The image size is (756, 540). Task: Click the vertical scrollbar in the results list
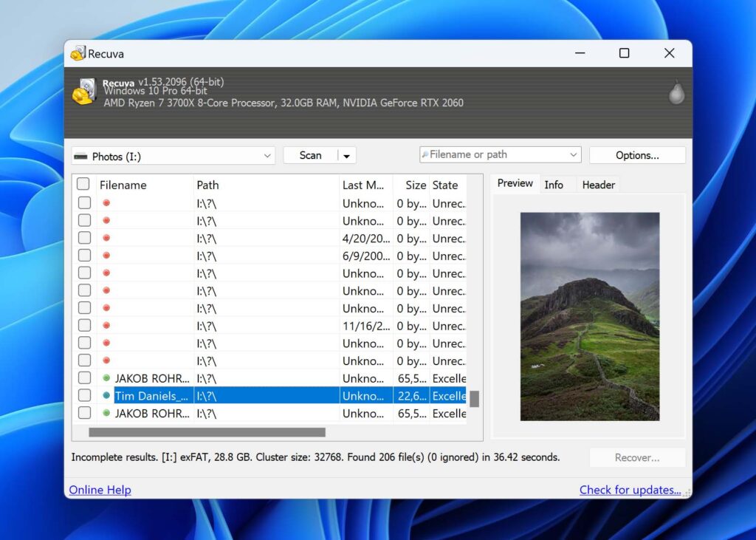475,399
